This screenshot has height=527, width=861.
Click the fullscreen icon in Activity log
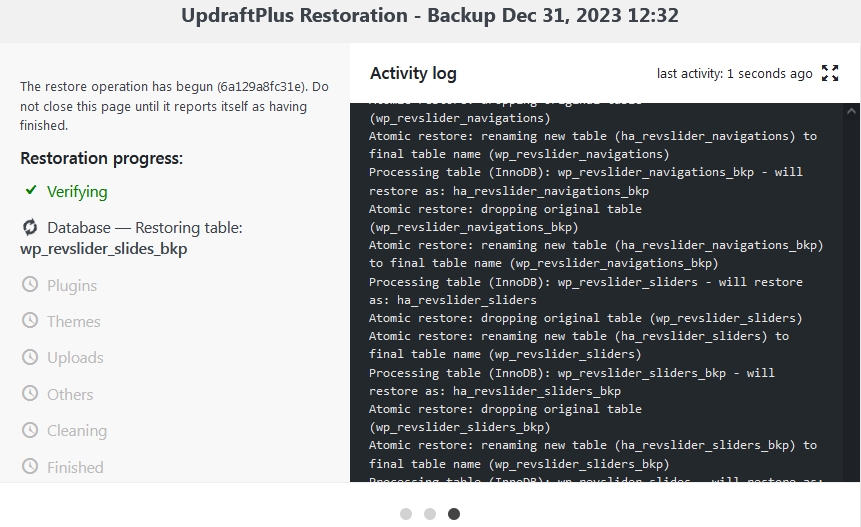pos(830,73)
